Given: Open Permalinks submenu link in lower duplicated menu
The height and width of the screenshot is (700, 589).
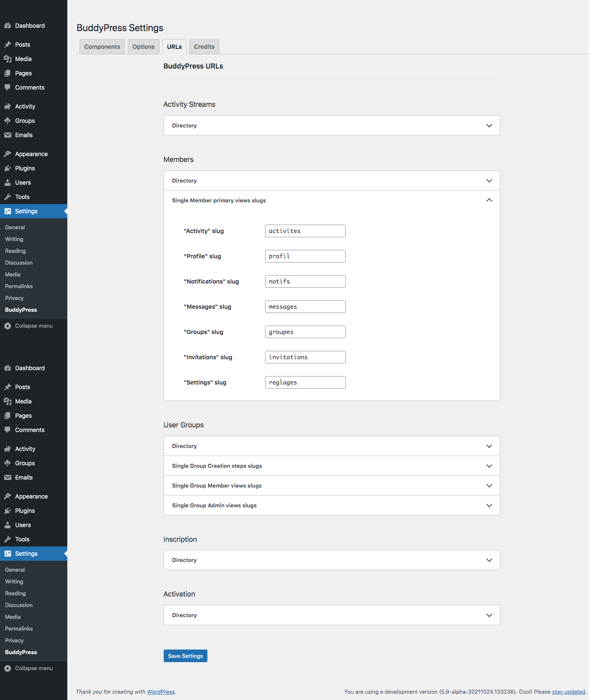Looking at the screenshot, I should point(19,628).
